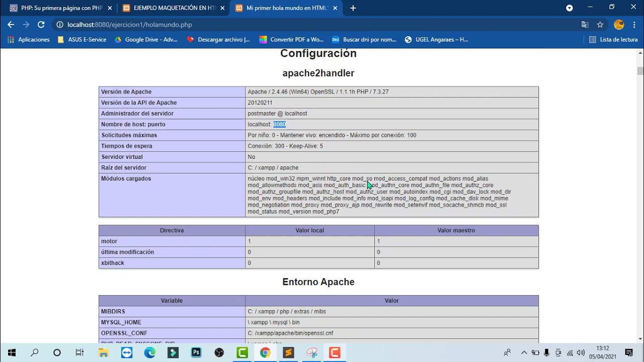Open Cortana from the taskbar
The width and height of the screenshot is (644, 362).
click(57, 352)
